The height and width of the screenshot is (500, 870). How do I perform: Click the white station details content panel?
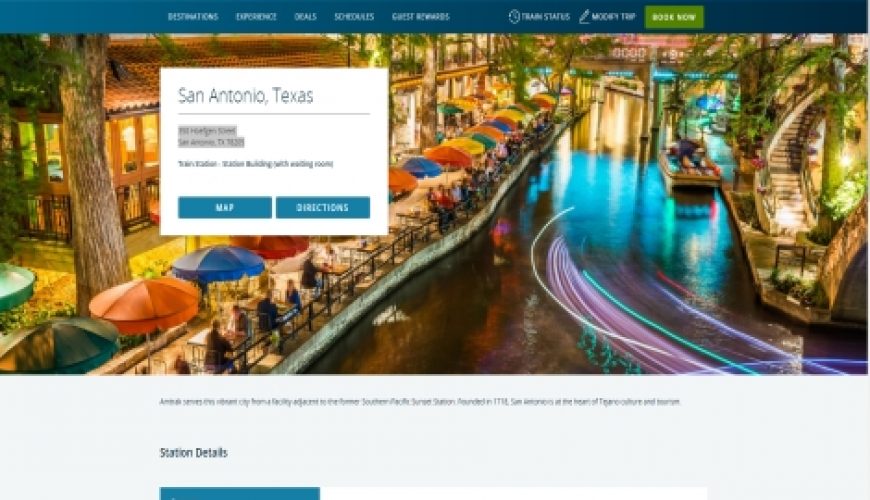click(x=514, y=493)
